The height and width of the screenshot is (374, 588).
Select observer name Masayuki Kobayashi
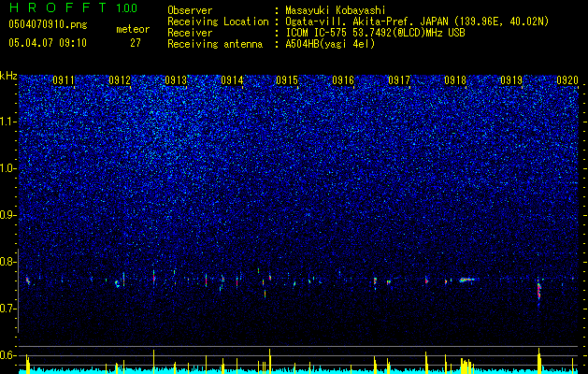[336, 10]
